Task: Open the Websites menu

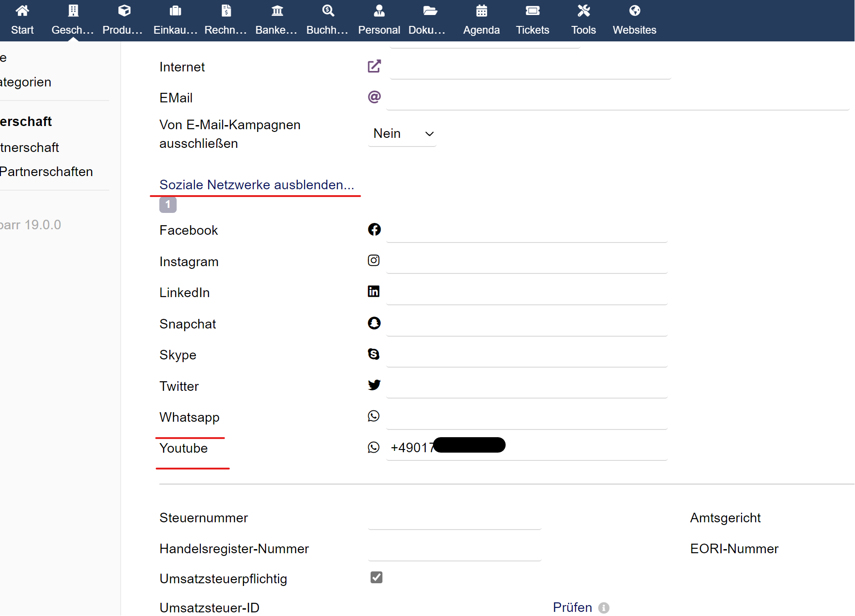Action: (x=634, y=20)
